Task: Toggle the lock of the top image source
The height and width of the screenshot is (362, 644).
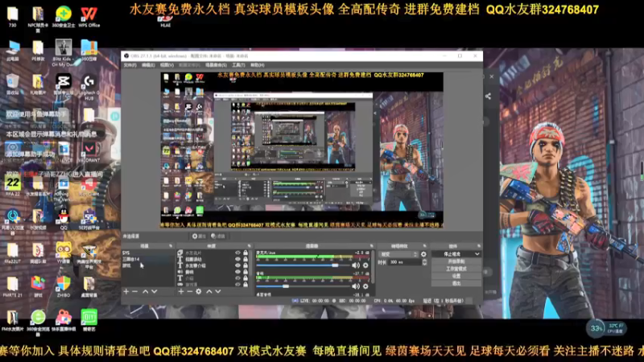Action: click(246, 253)
